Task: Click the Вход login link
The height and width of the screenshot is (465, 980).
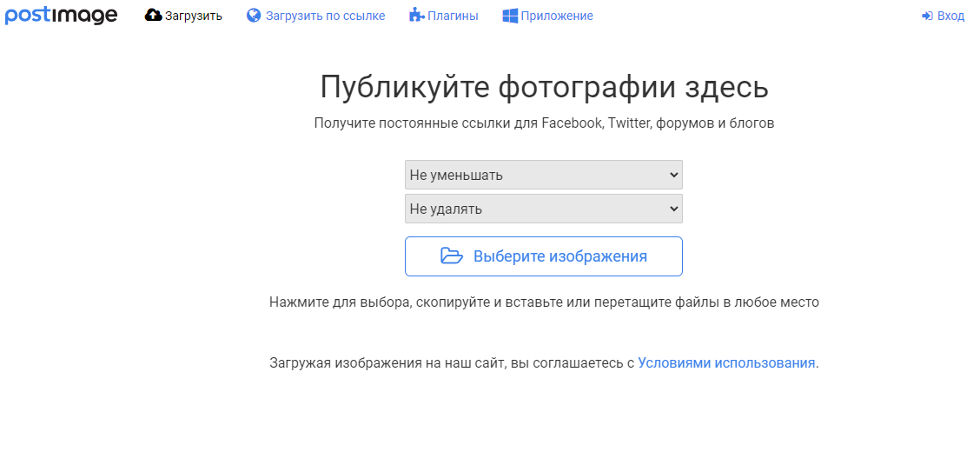Action: pyautogui.click(x=944, y=16)
